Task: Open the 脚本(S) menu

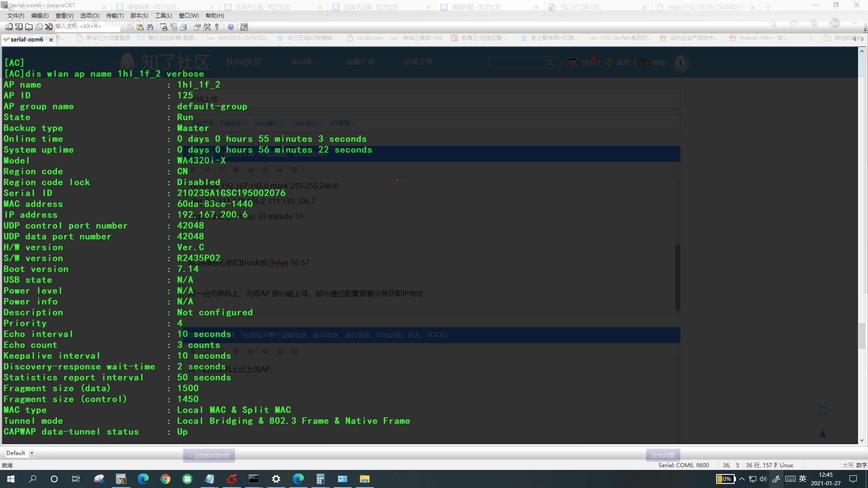Action: pos(139,15)
